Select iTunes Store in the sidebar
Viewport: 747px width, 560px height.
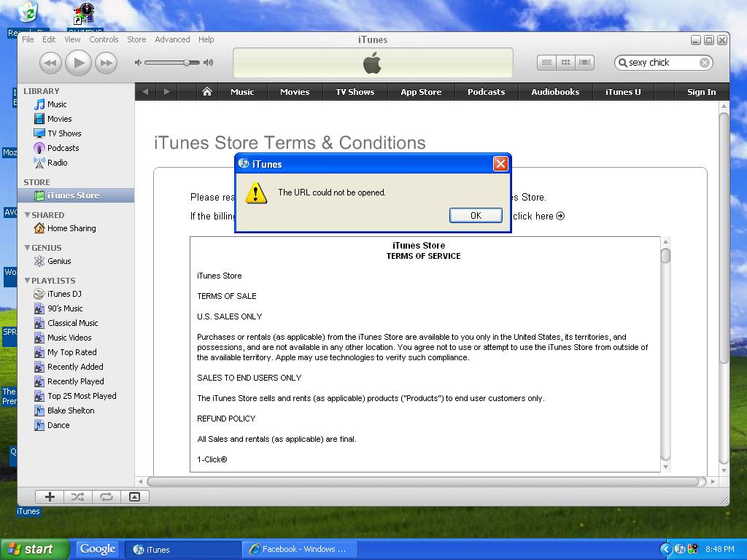76,195
